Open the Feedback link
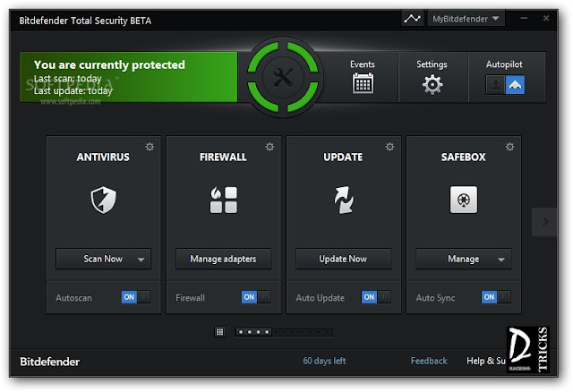 (x=429, y=361)
